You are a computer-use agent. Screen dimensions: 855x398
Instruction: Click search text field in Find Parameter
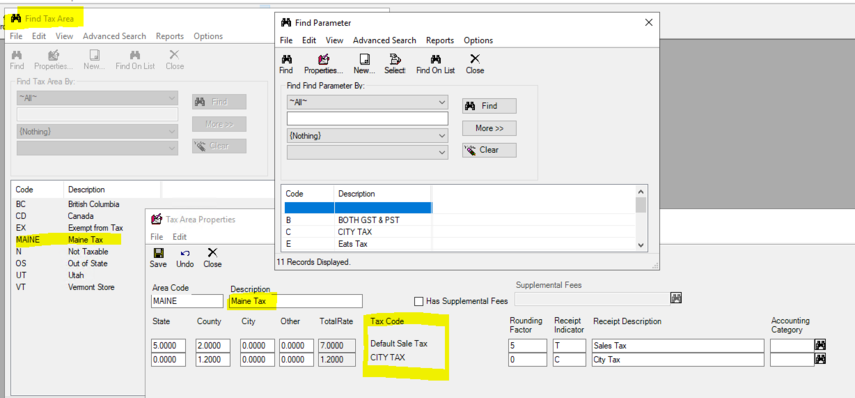368,118
